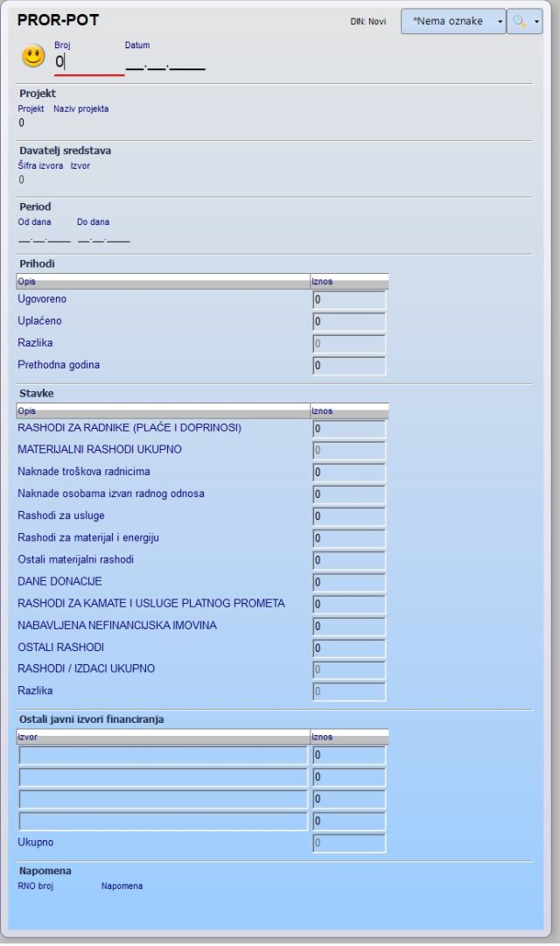Expand the arrow beside the magnifier button
The width and height of the screenshot is (560, 946).
pos(535,22)
